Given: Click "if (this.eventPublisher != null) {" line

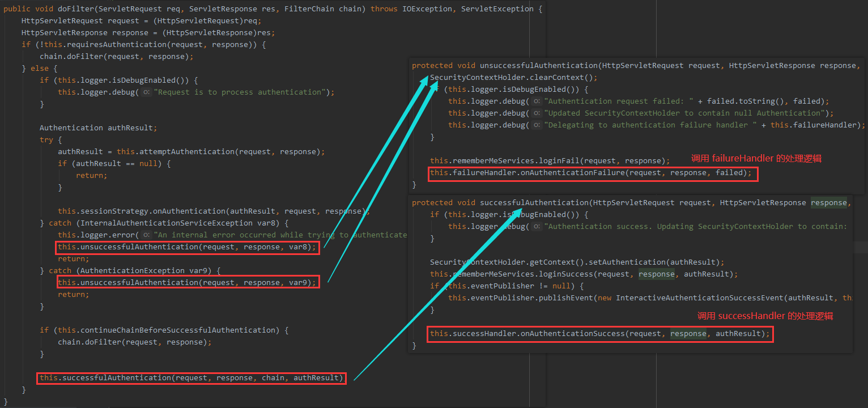Looking at the screenshot, I should 507,286.
